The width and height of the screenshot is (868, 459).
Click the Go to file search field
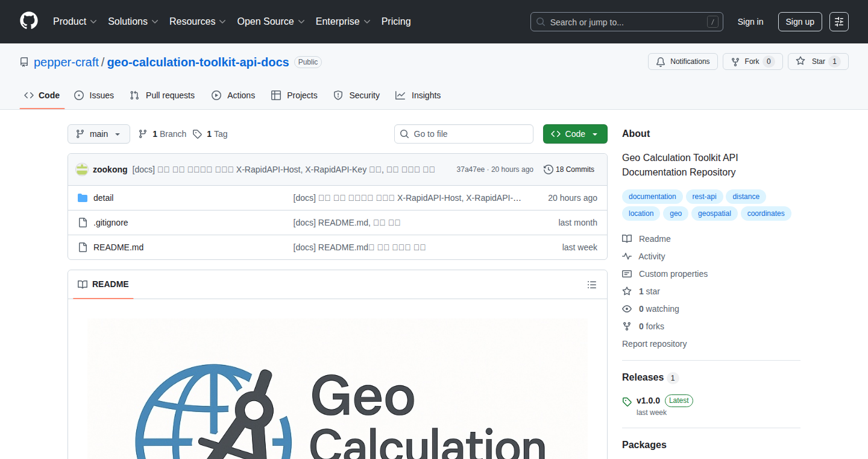464,134
